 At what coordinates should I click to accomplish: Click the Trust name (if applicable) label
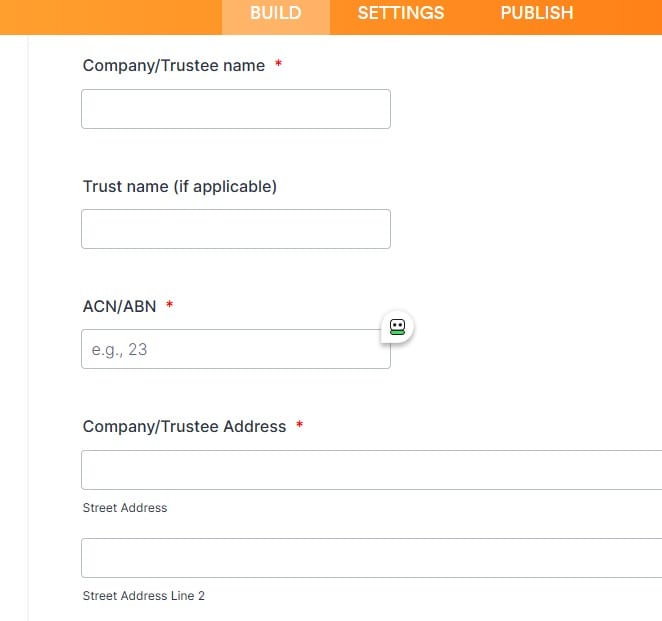(179, 186)
